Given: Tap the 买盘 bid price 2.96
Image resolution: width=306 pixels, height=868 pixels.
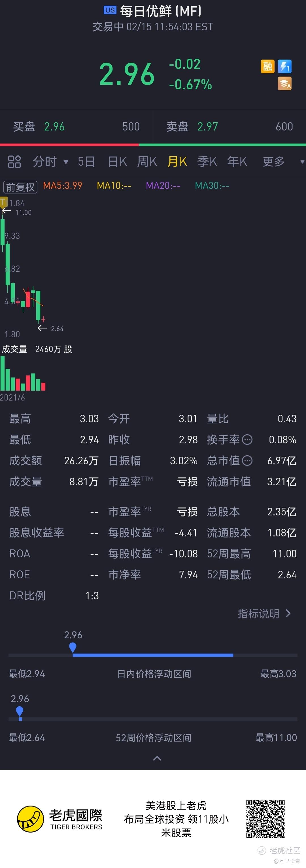Looking at the screenshot, I should [54, 127].
